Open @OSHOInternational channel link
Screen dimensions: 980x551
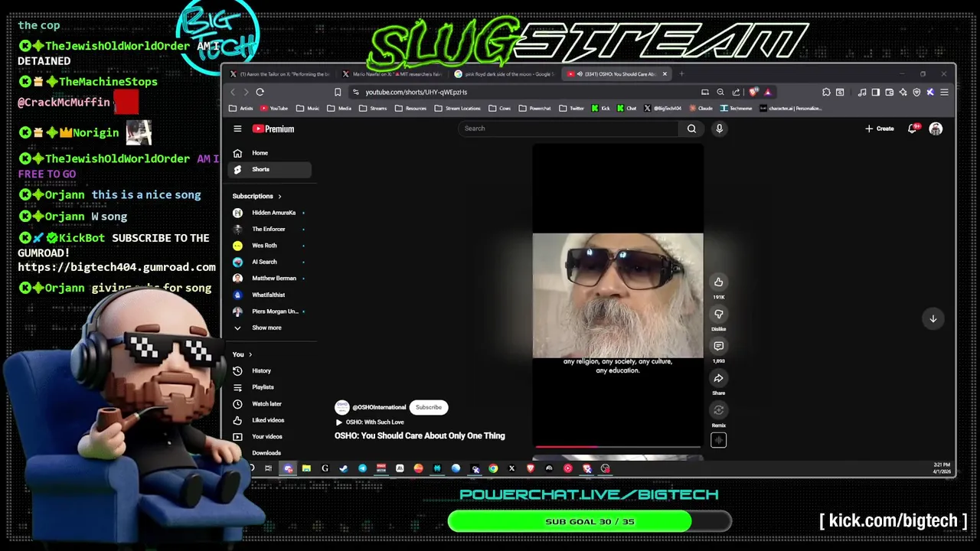(x=379, y=407)
